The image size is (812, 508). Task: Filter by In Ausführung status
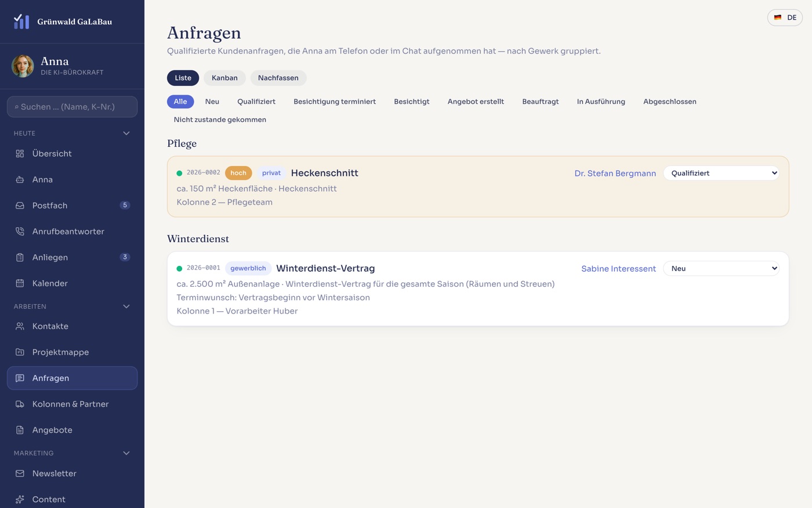point(601,102)
